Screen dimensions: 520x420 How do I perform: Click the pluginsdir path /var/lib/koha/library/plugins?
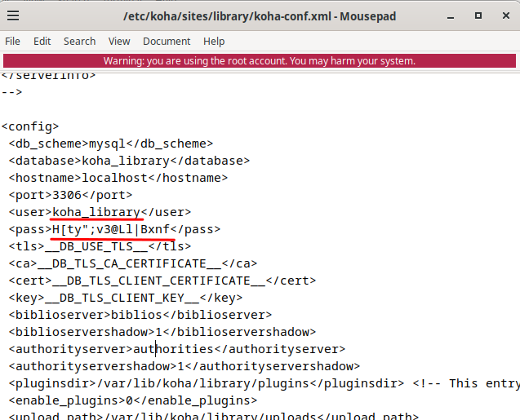tap(203, 383)
